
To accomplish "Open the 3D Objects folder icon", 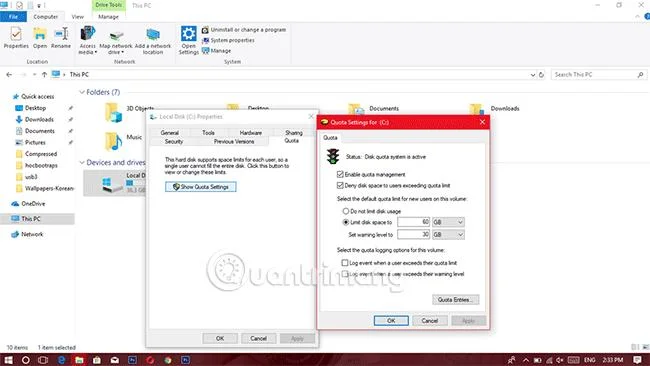I will pyautogui.click(x=113, y=112).
